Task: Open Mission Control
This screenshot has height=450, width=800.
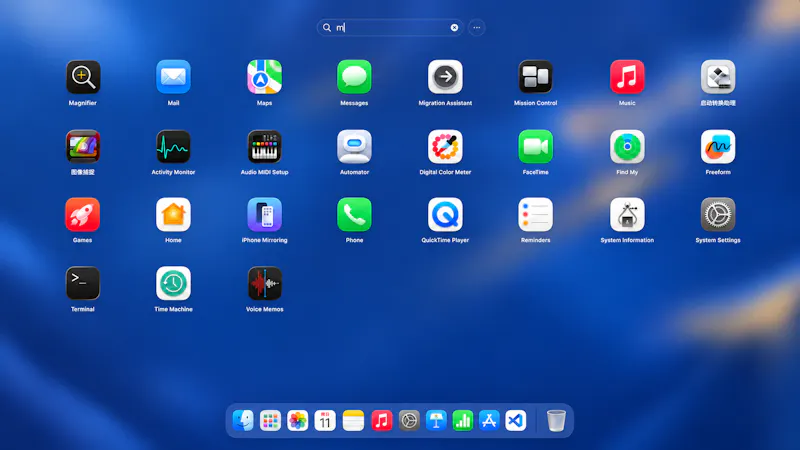Action: click(535, 77)
